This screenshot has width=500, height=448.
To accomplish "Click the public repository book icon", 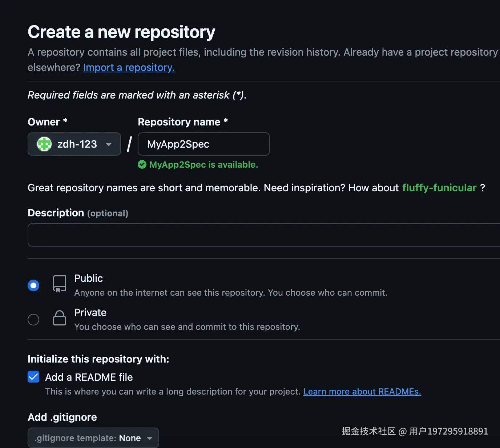I will pos(60,284).
